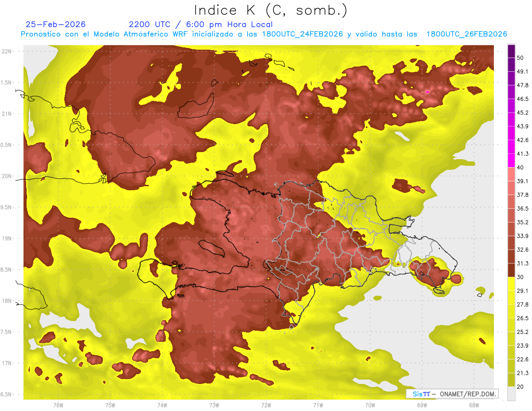The image size is (532, 411).
Task: Click the '46.5' color scale value
Action: pos(523,99)
